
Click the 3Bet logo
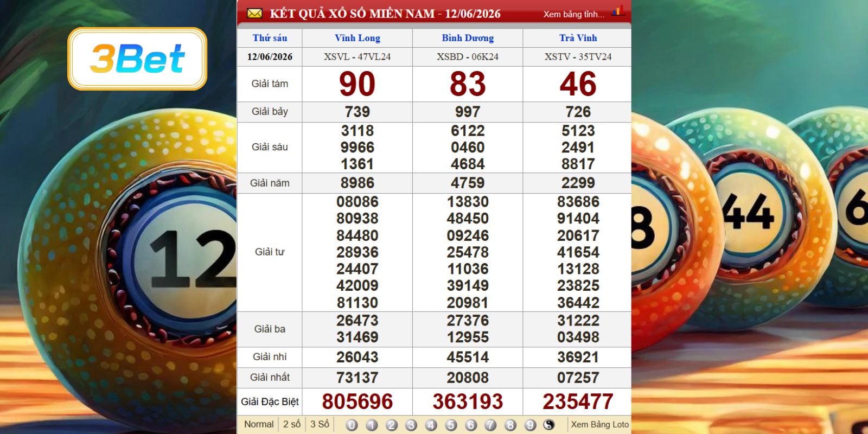[x=137, y=59]
